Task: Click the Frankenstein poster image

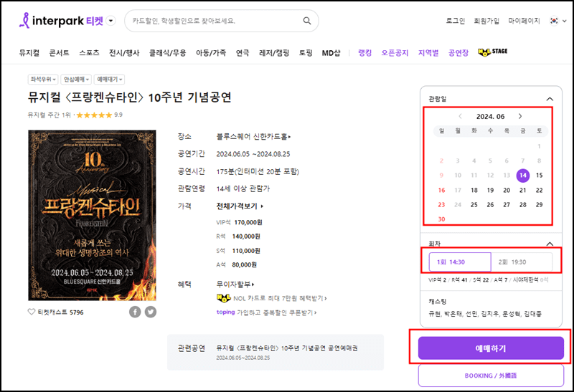Action: click(x=92, y=215)
